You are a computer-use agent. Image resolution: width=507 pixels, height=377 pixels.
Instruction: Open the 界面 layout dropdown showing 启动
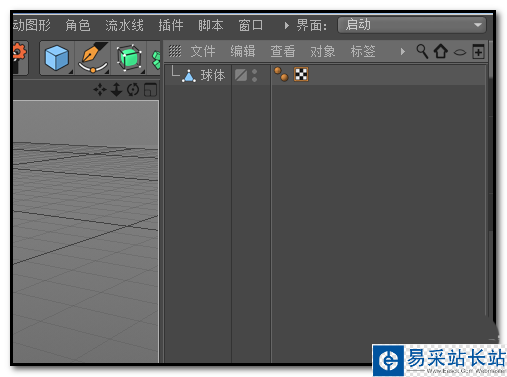pyautogui.click(x=412, y=25)
